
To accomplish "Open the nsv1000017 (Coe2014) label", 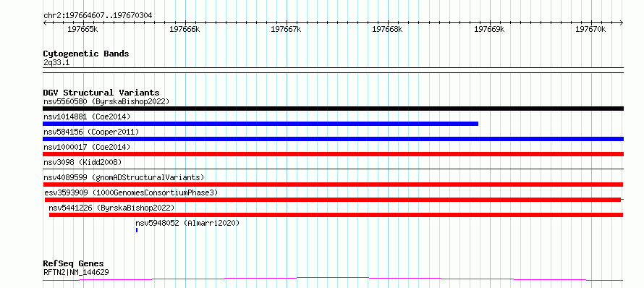I will [x=87, y=147].
